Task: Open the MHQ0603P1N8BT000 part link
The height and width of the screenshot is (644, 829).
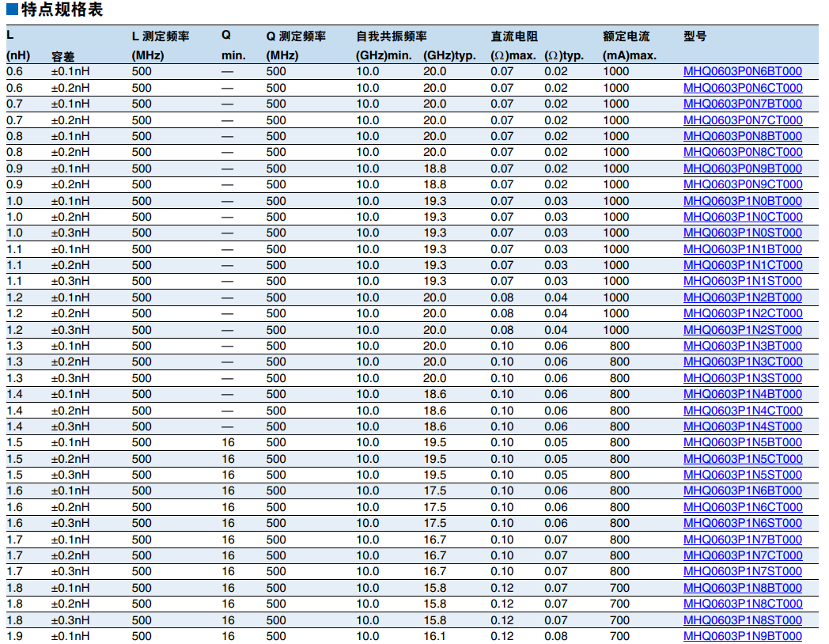Action: tap(743, 587)
